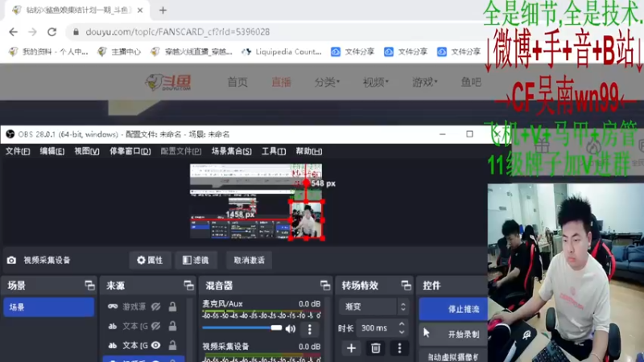The width and height of the screenshot is (644, 362).
Task: Undock the 转场特效 panel
Action: (x=406, y=286)
